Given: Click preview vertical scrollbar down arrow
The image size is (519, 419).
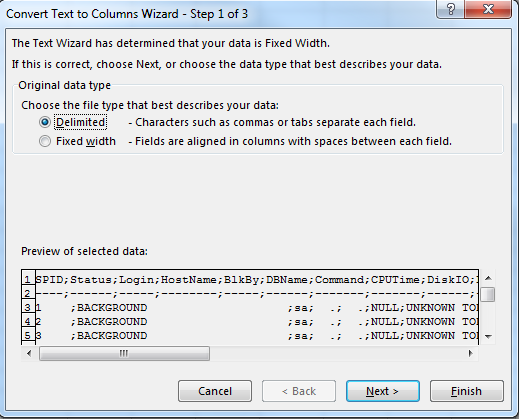Looking at the screenshot, I should (x=488, y=336).
